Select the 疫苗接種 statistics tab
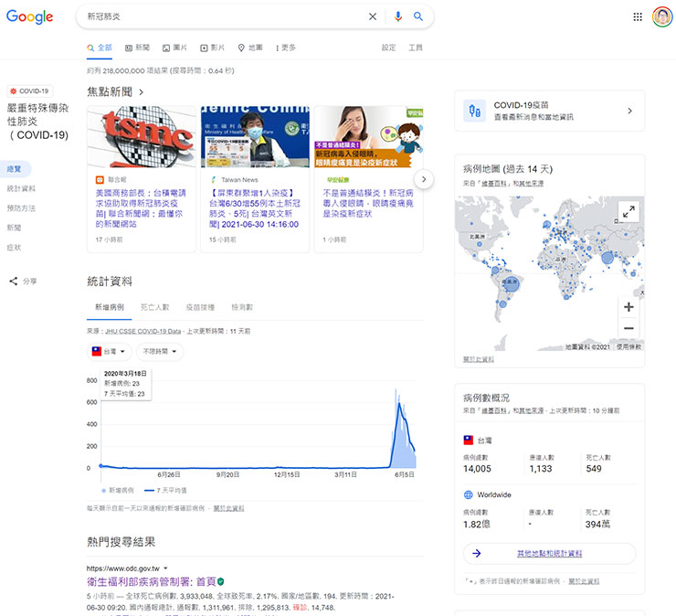The width and height of the screenshot is (676, 616). pyautogui.click(x=200, y=307)
